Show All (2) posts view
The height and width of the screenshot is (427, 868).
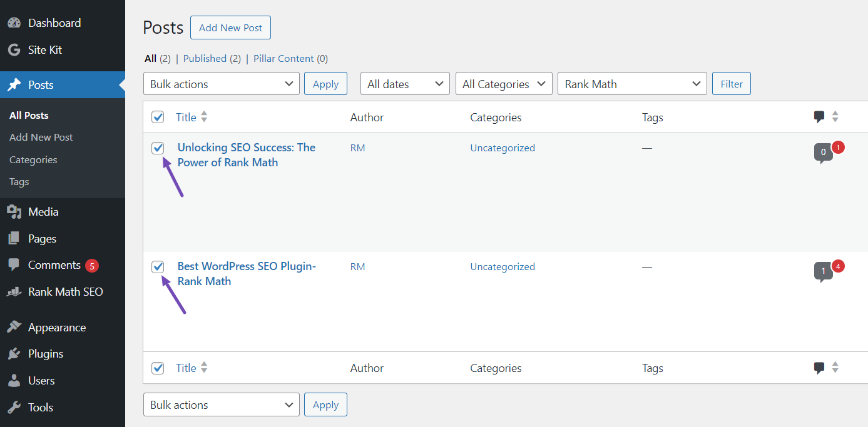(x=158, y=59)
